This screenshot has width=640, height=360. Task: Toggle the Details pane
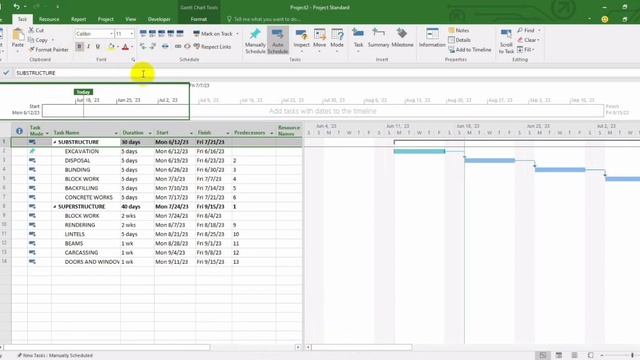coord(460,40)
